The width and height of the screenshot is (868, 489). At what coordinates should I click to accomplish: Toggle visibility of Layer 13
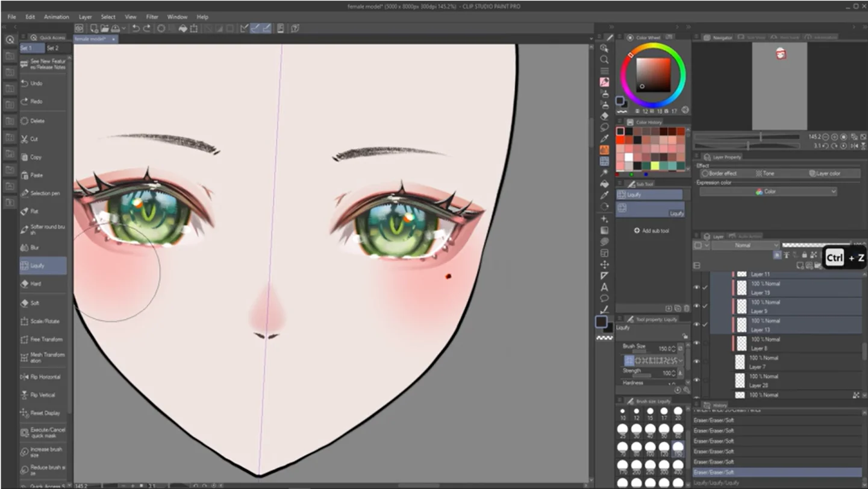coord(696,325)
